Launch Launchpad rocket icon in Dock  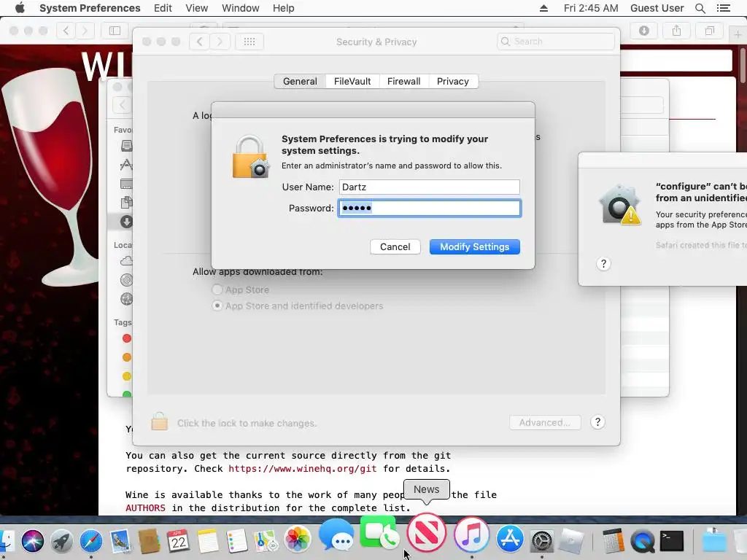tap(62, 541)
